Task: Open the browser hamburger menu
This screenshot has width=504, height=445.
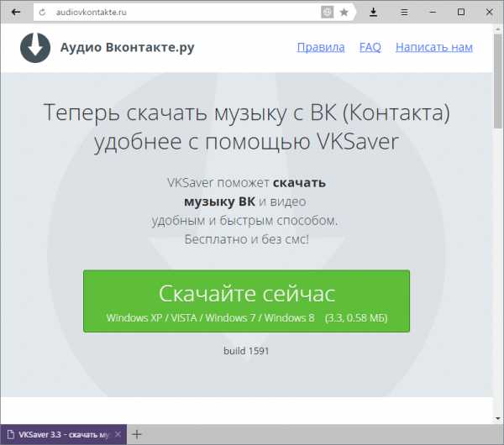Action: click(x=404, y=13)
